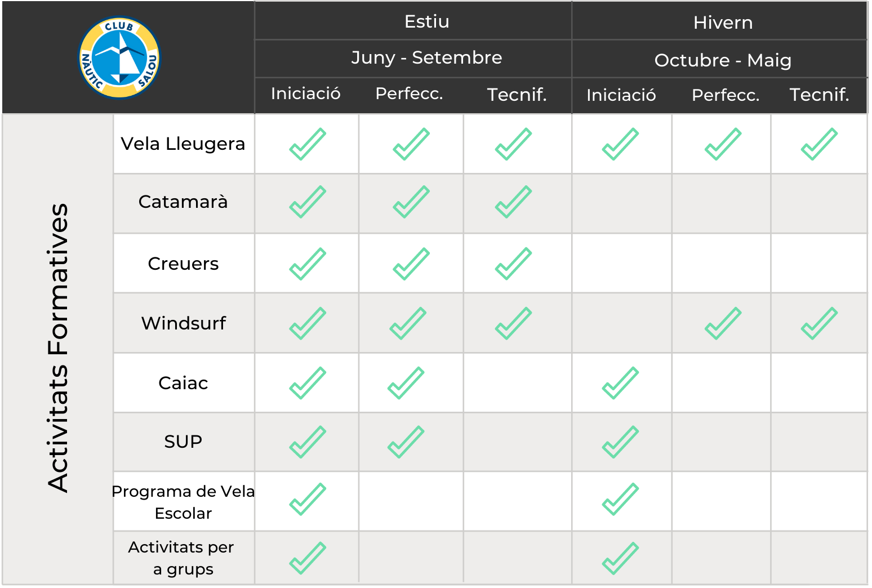Click Windsurf winter Perfecc. checkmark
Viewport: 872px width, 588px height.
(723, 323)
